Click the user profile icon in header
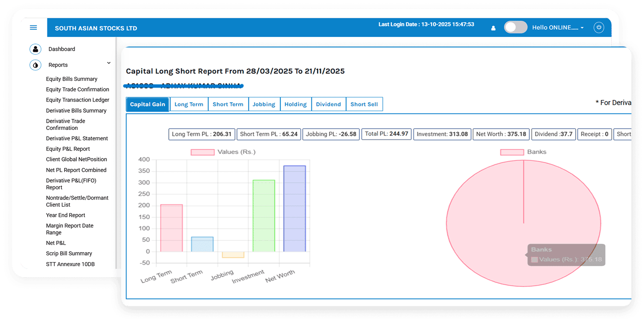Image resolution: width=644 pixels, height=322 pixels. 493,28
